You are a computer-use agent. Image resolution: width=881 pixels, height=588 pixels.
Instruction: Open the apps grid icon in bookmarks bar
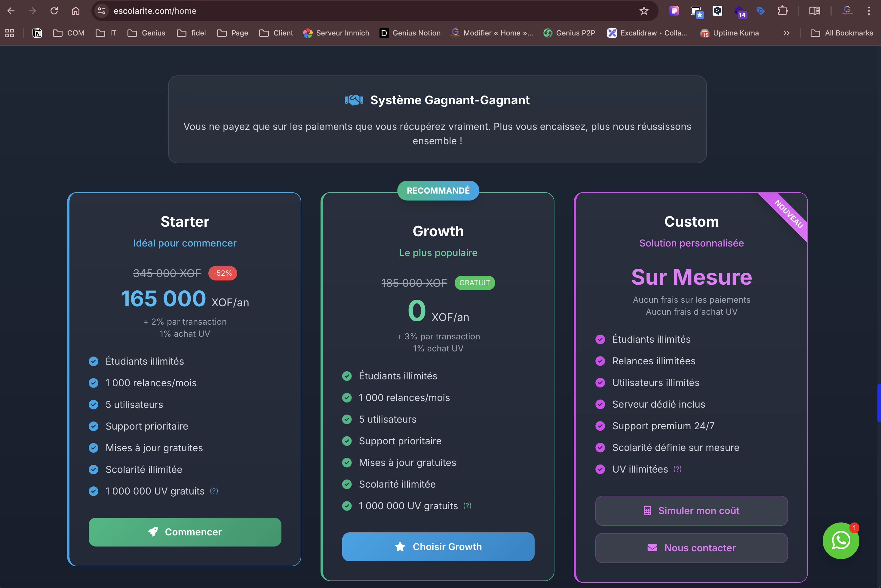pos(10,33)
